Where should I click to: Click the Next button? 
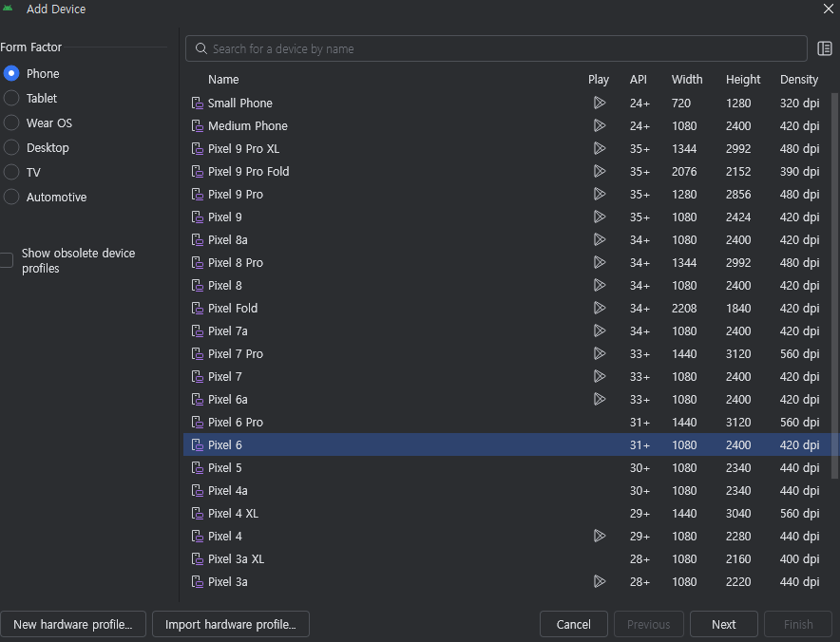[x=724, y=624]
